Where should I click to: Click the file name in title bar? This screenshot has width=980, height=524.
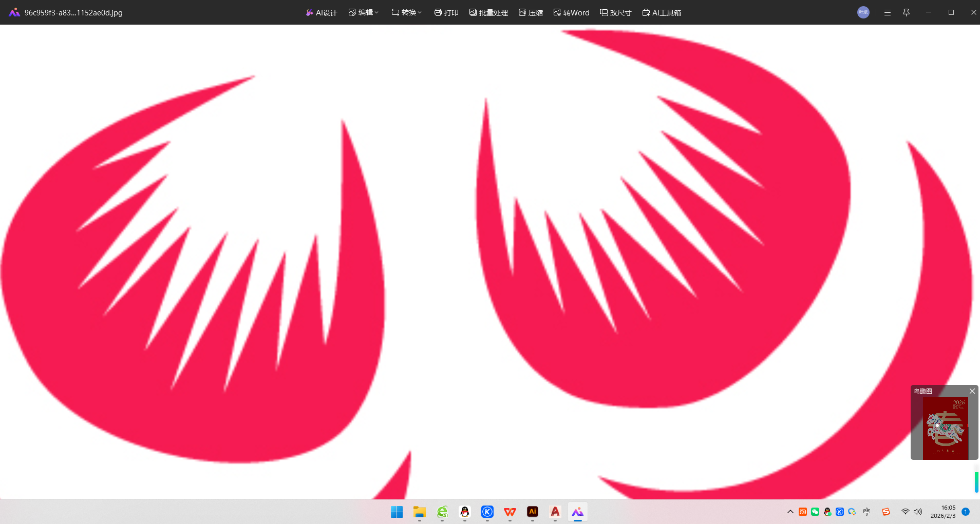pyautogui.click(x=73, y=12)
